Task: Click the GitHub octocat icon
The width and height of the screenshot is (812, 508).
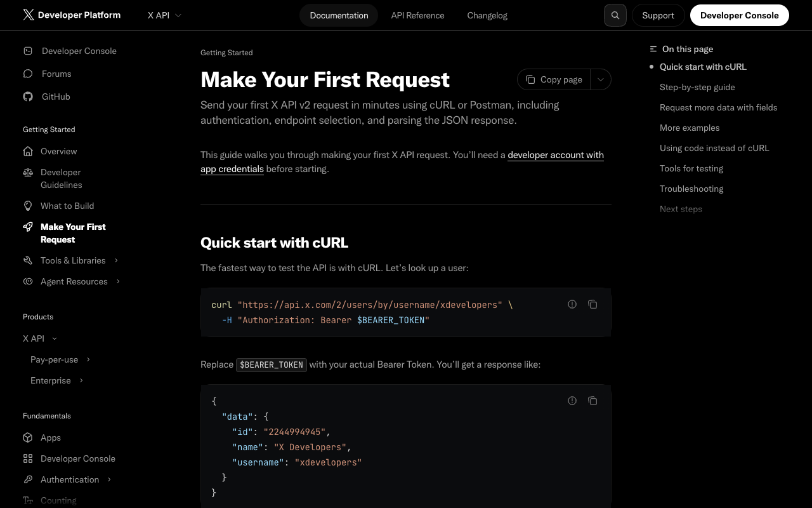Action: tap(28, 97)
